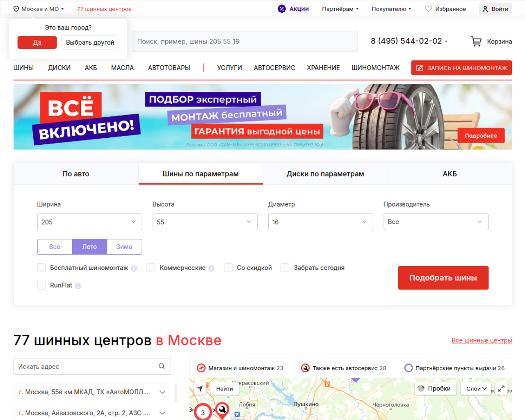
Task: Open the АКБ navigation menu item
Action: click(x=91, y=68)
